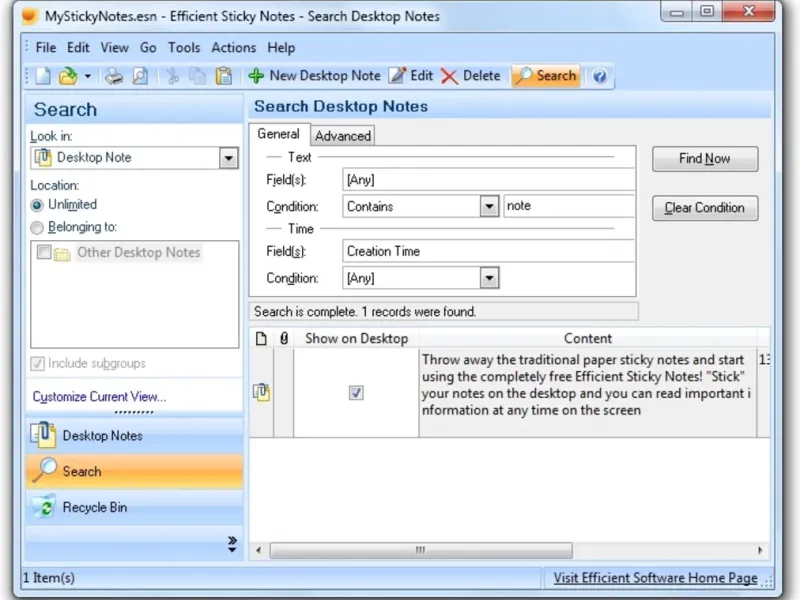Open the File menu
This screenshot has width=800, height=600.
(46, 47)
